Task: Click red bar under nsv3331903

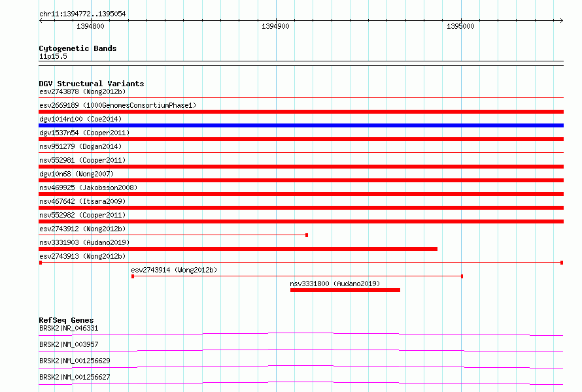Action: click(x=238, y=249)
